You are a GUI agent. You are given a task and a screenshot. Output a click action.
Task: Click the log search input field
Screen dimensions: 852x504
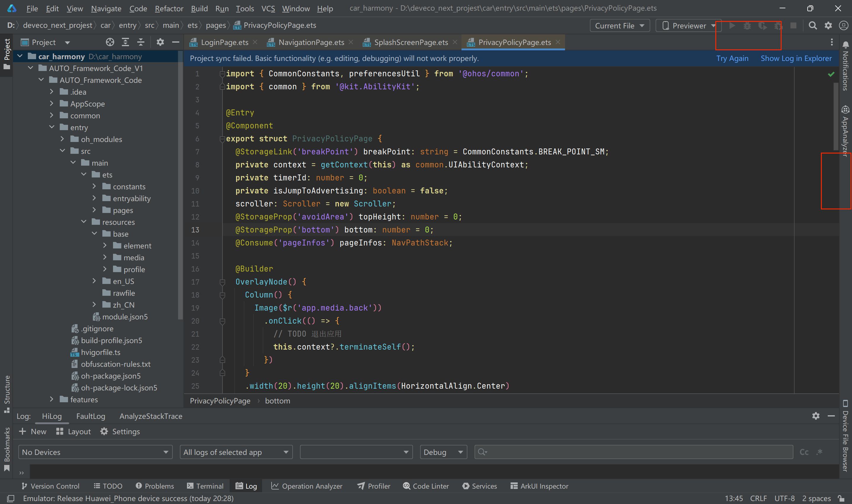coord(633,452)
